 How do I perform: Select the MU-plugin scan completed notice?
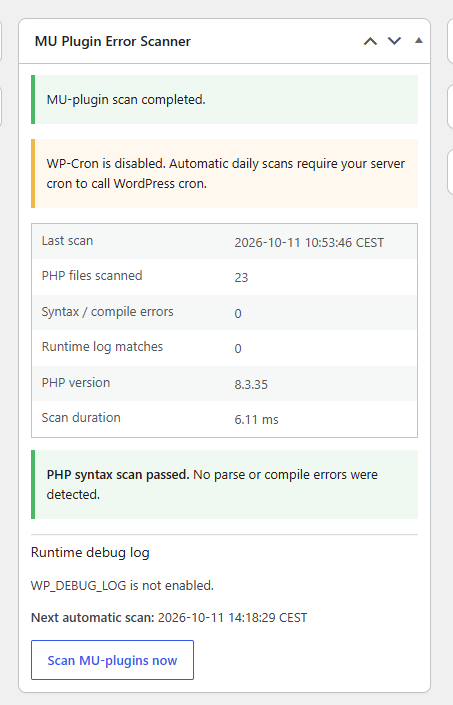224,99
